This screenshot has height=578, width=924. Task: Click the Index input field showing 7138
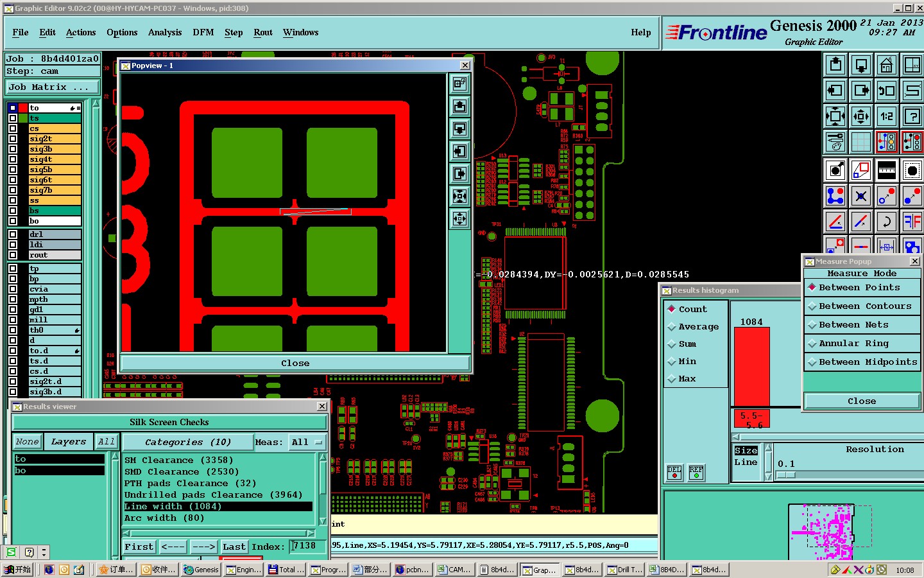tap(309, 546)
